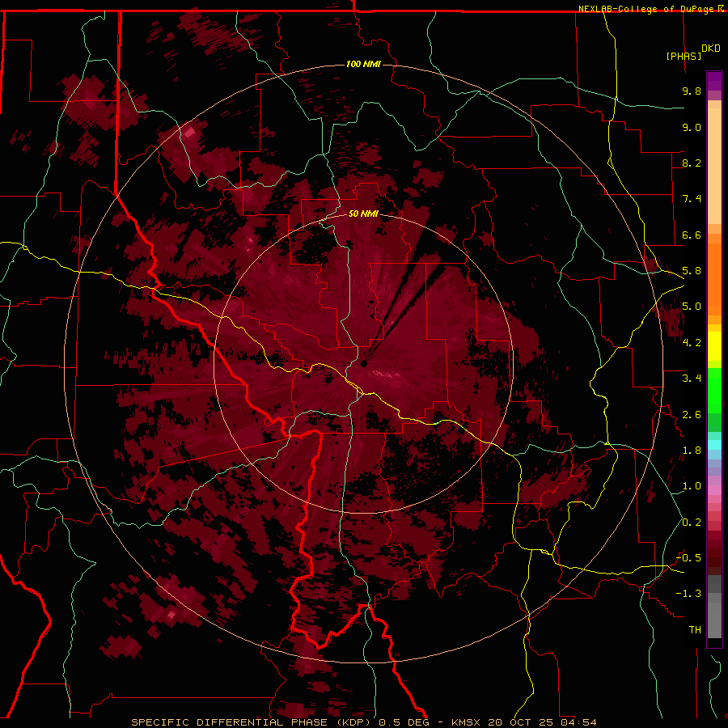Click the 5.0 legend value
The width and height of the screenshot is (728, 728).
(692, 307)
